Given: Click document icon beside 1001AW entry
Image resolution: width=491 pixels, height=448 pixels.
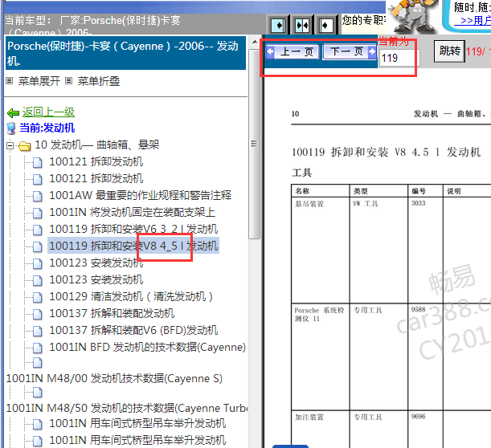Looking at the screenshot, I should [x=38, y=196].
